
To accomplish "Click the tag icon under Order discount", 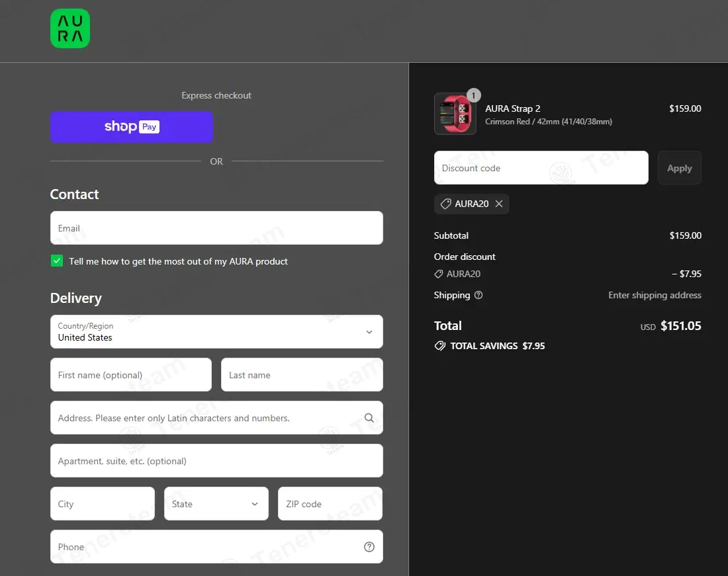I will click(x=438, y=274).
